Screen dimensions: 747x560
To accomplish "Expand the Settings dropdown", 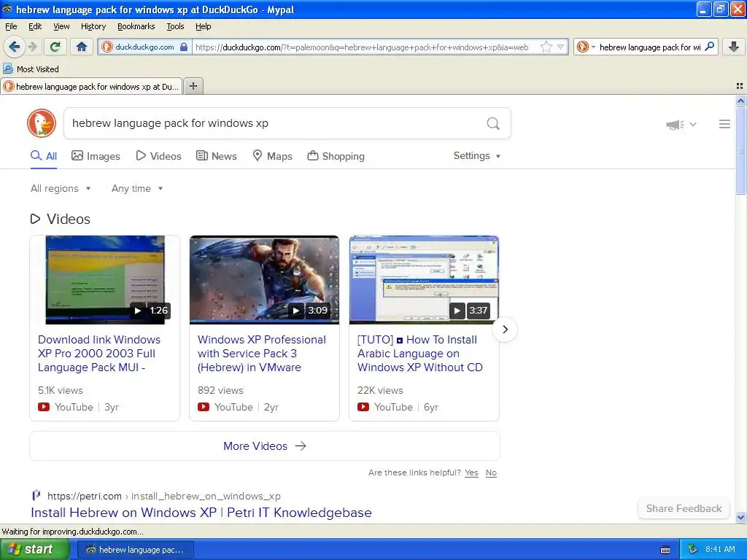I will click(477, 156).
